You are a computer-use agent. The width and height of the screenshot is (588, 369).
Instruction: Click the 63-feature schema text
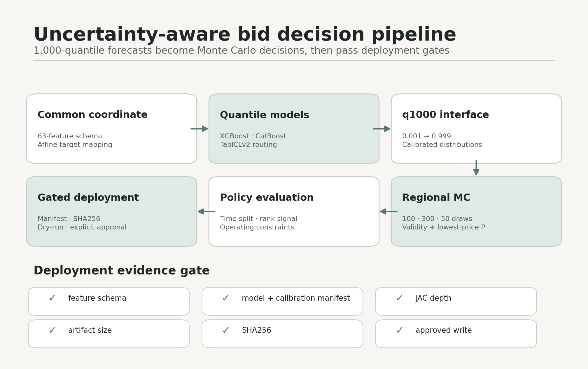point(70,136)
